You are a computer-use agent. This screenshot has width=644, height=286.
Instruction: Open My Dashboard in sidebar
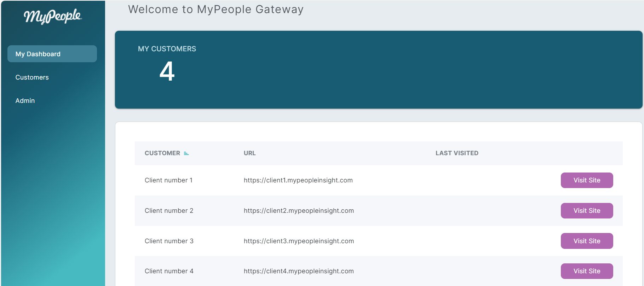pyautogui.click(x=52, y=54)
